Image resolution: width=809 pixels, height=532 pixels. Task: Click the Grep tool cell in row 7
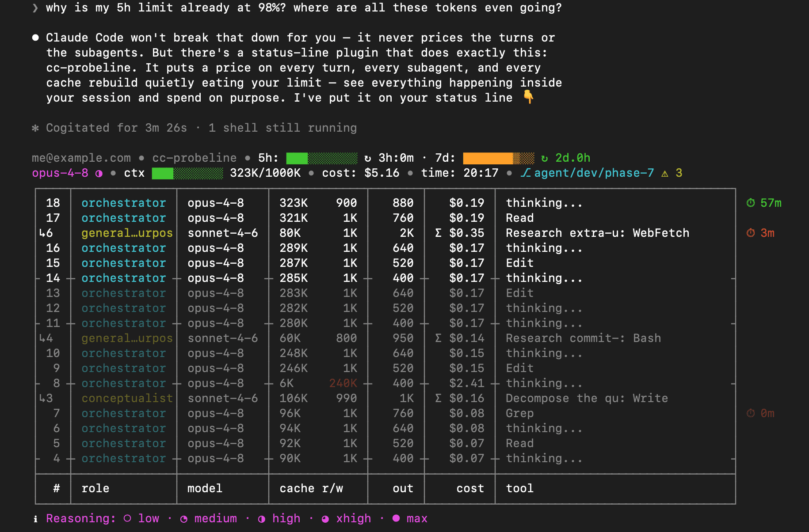[519, 413]
